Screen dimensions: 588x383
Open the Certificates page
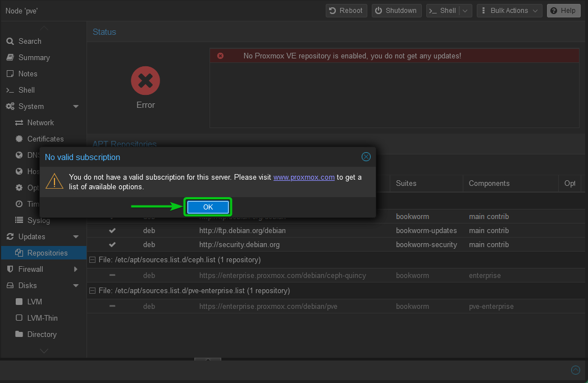[x=45, y=139]
